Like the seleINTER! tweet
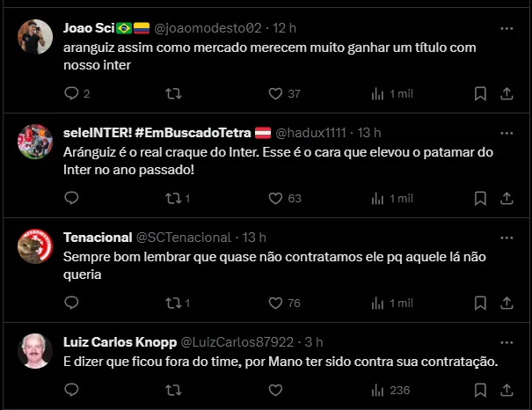Viewport: 532px width, 410px height. click(x=274, y=198)
